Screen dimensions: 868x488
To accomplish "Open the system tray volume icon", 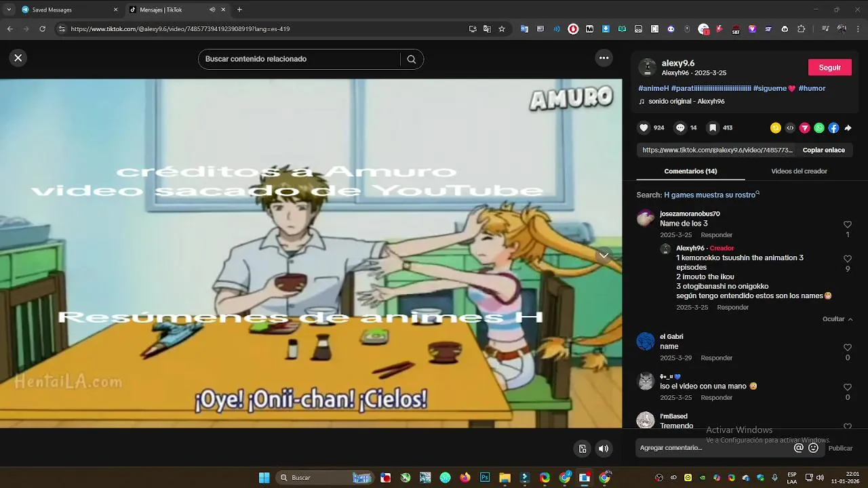I will tap(820, 478).
